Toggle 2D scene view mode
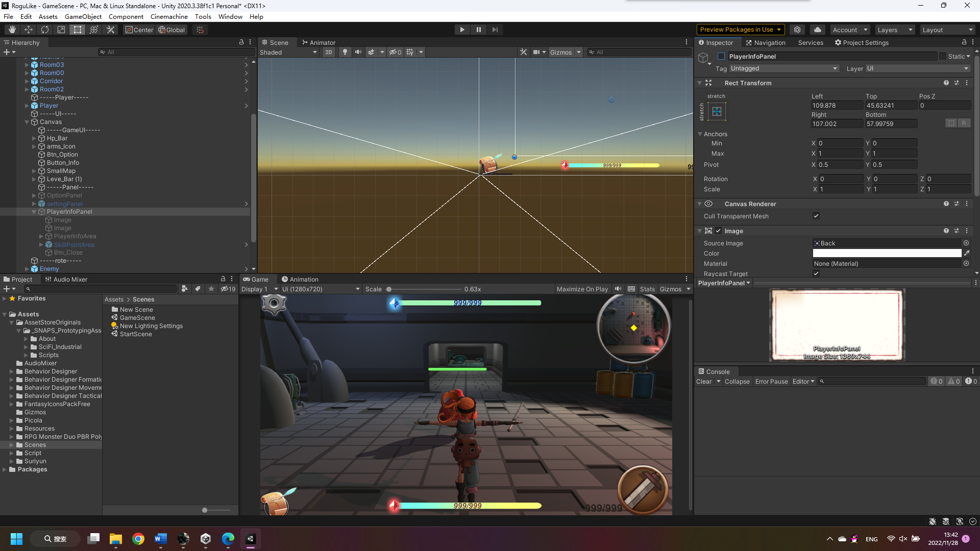The image size is (980, 551). [x=328, y=52]
